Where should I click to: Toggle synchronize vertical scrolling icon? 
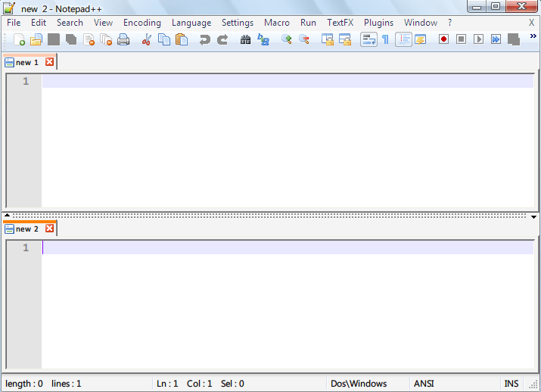(327, 39)
